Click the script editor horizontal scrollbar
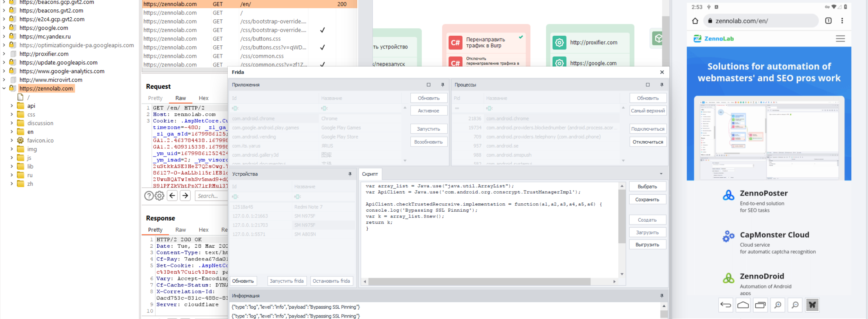 [479, 282]
